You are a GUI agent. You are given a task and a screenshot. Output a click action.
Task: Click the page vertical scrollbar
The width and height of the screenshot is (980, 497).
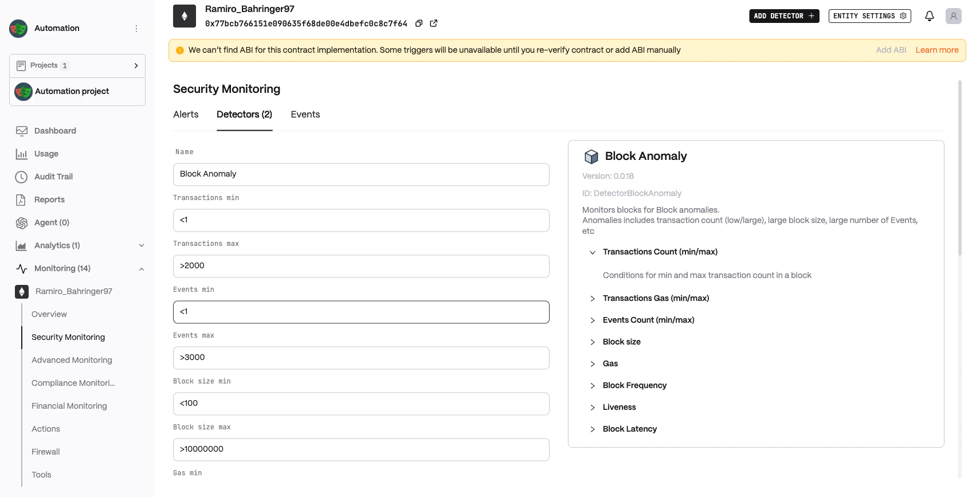[960, 168]
